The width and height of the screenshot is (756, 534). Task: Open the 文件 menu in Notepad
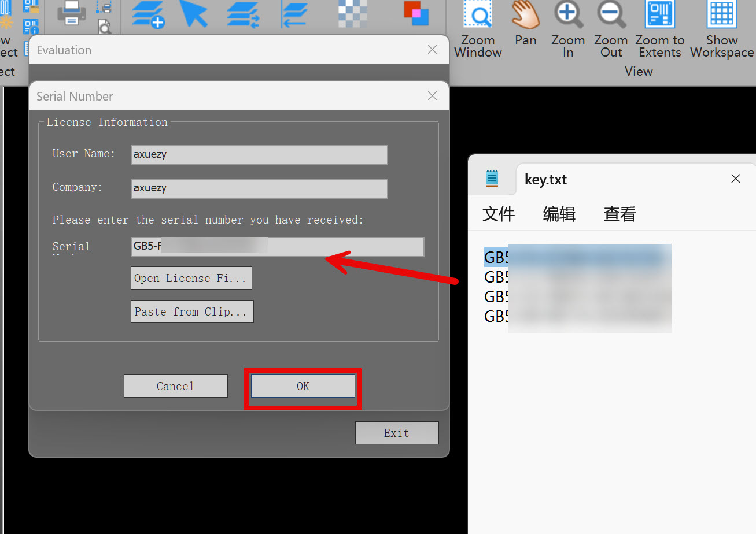(498, 214)
